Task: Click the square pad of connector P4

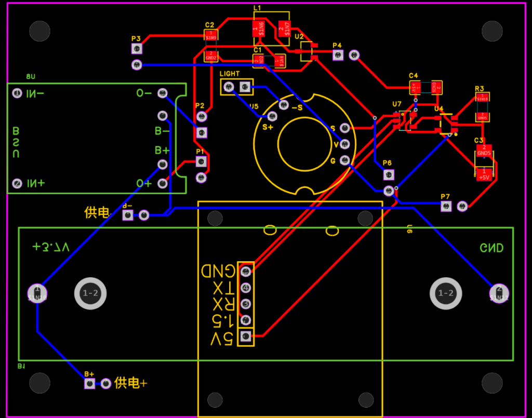Action: (x=337, y=55)
